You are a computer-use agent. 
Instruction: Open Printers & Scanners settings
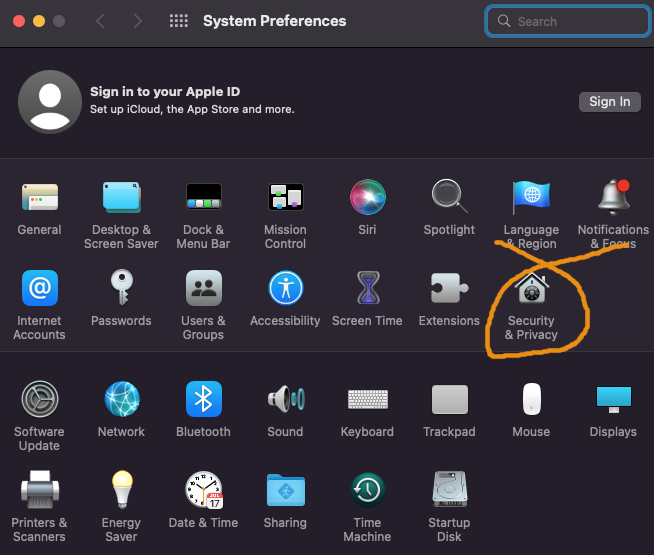[x=39, y=491]
